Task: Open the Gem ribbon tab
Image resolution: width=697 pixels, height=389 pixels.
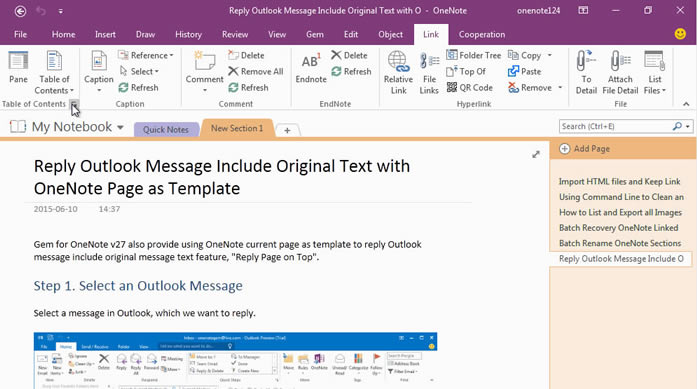Action: pos(315,34)
